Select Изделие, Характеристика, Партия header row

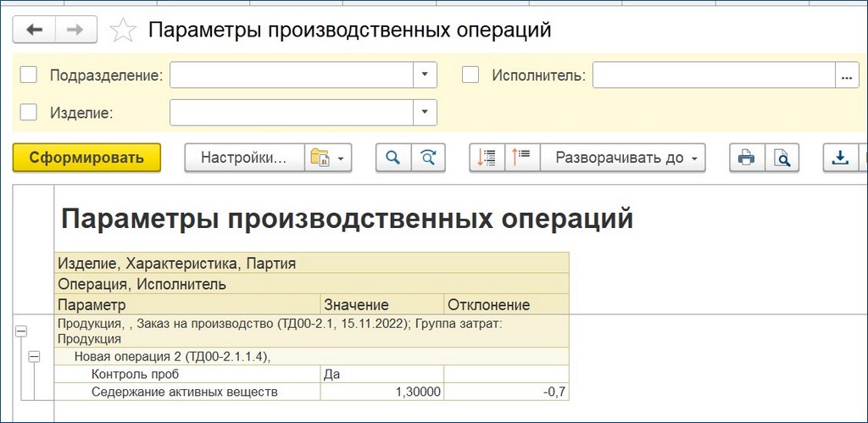312,264
